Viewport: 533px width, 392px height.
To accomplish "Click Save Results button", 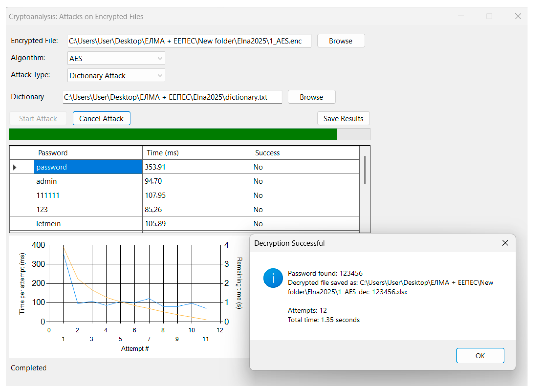I will point(343,118).
